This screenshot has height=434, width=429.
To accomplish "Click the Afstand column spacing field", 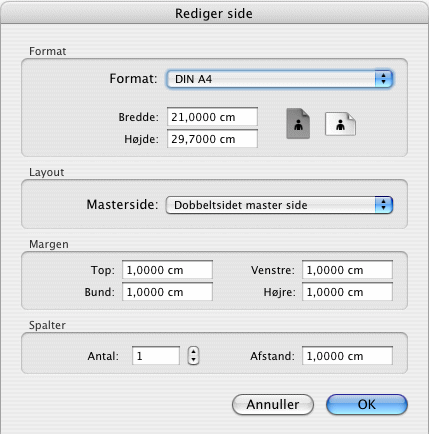I will [x=347, y=356].
